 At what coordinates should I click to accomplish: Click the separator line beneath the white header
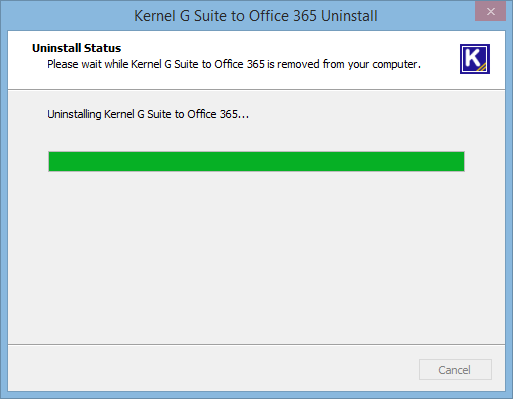point(256,89)
